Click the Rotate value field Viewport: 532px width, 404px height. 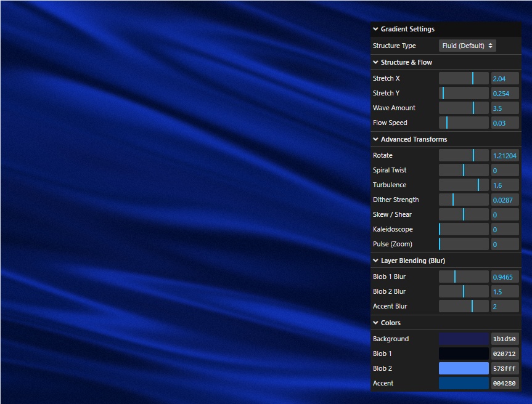[504, 155]
